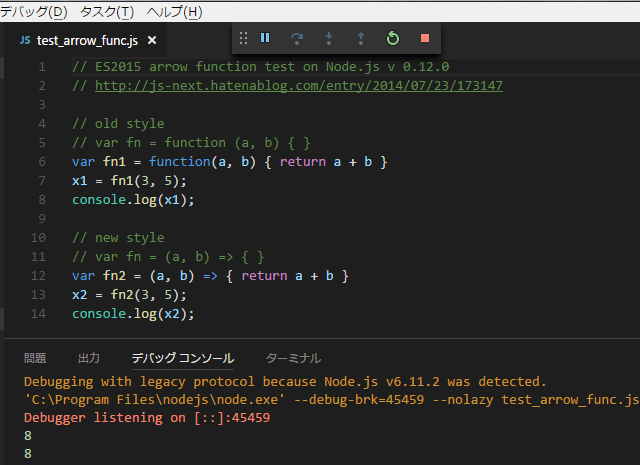Click the node.exe --debug-brk command line output

tap(331, 400)
